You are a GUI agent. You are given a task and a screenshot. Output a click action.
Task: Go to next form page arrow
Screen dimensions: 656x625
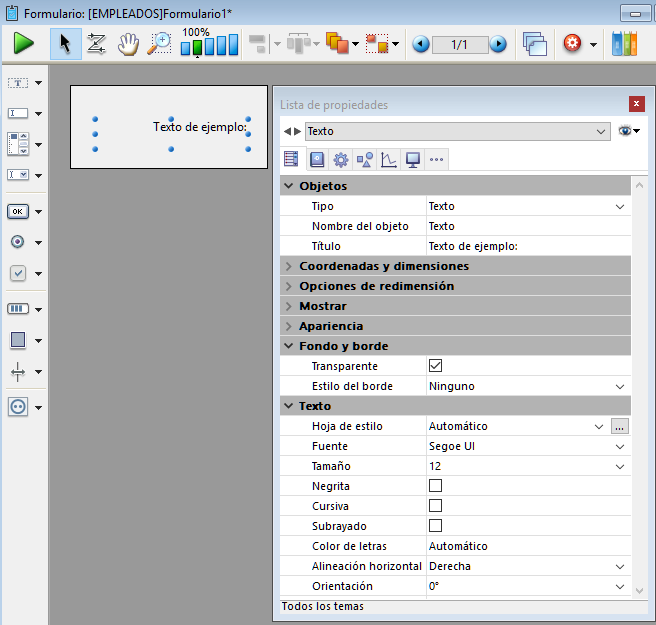coord(498,44)
